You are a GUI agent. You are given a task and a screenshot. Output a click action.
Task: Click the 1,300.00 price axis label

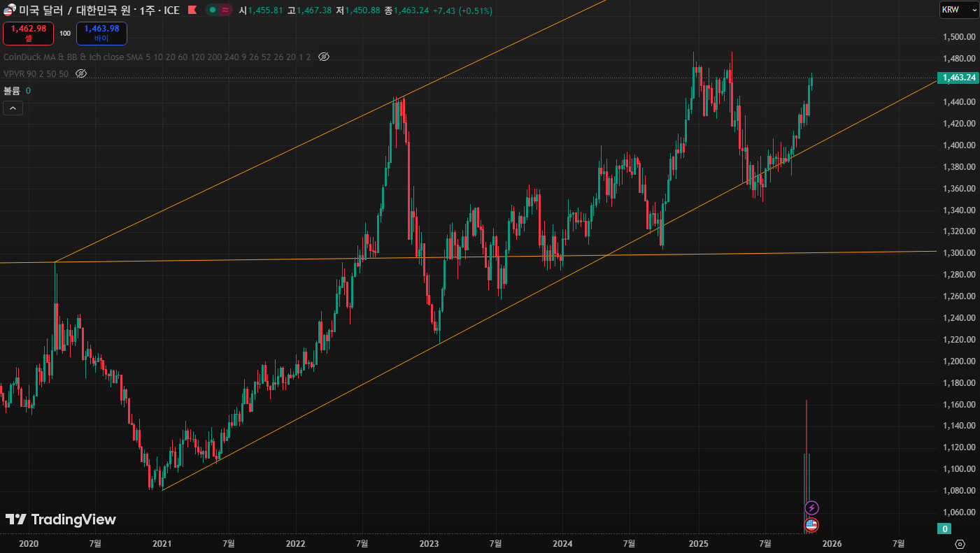coord(960,253)
